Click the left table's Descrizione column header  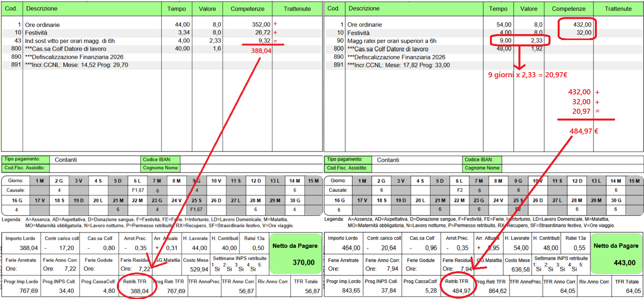(x=42, y=9)
